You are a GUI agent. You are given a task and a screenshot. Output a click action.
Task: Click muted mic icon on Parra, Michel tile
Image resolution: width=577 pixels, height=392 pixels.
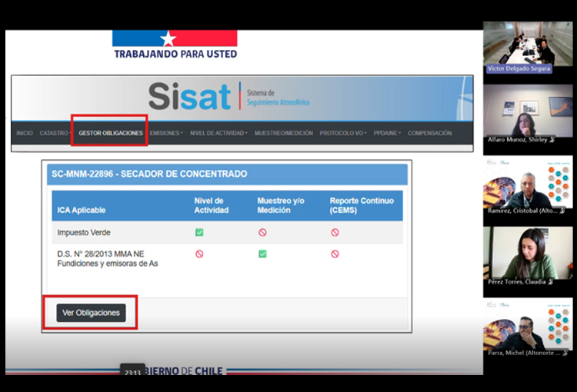(565, 353)
